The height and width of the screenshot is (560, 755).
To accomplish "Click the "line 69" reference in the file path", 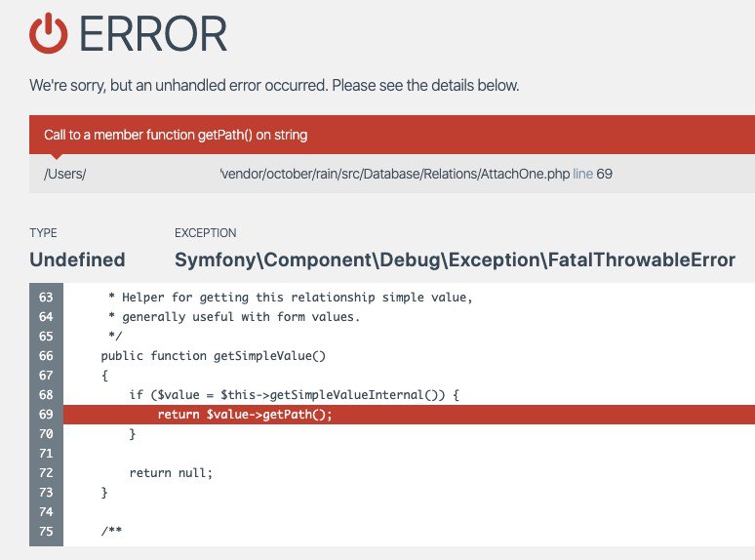I will coord(592,174).
